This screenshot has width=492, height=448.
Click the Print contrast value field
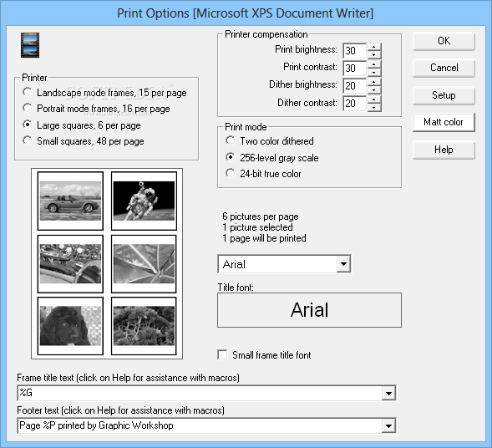pos(355,69)
